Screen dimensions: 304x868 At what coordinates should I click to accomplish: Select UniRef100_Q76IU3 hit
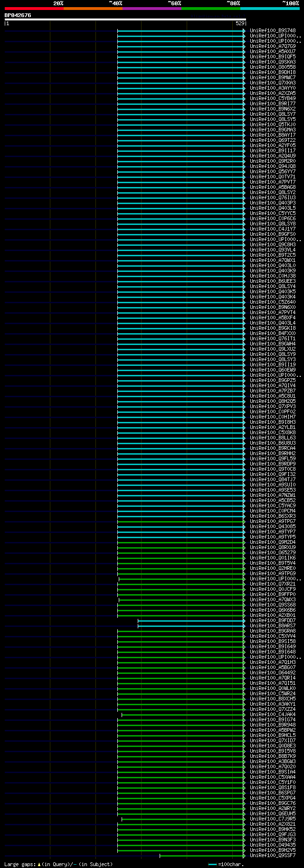point(273,198)
